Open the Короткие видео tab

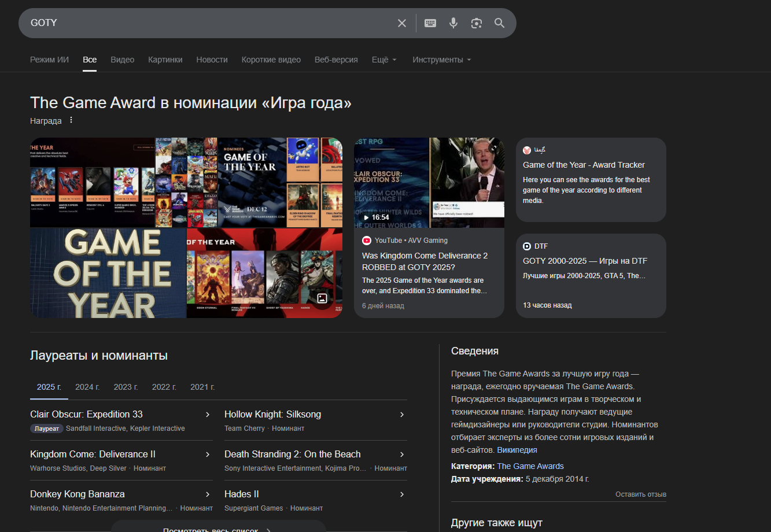click(271, 60)
